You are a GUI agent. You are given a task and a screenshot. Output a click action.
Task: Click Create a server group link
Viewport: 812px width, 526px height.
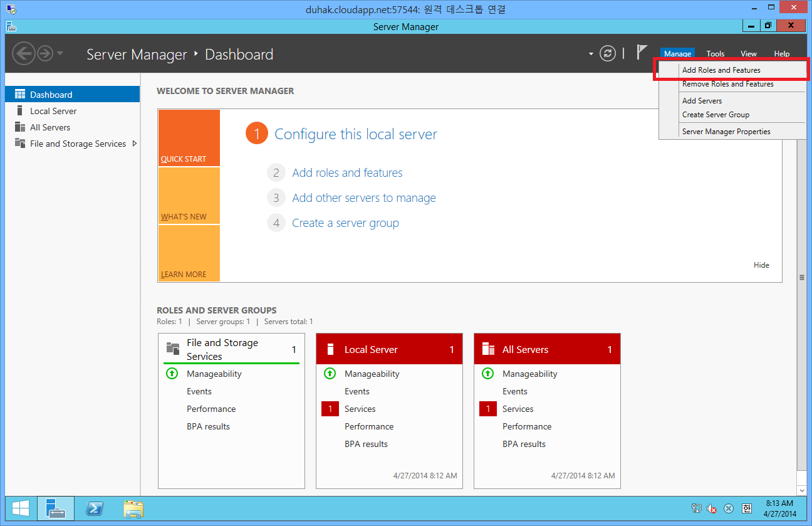click(x=345, y=223)
